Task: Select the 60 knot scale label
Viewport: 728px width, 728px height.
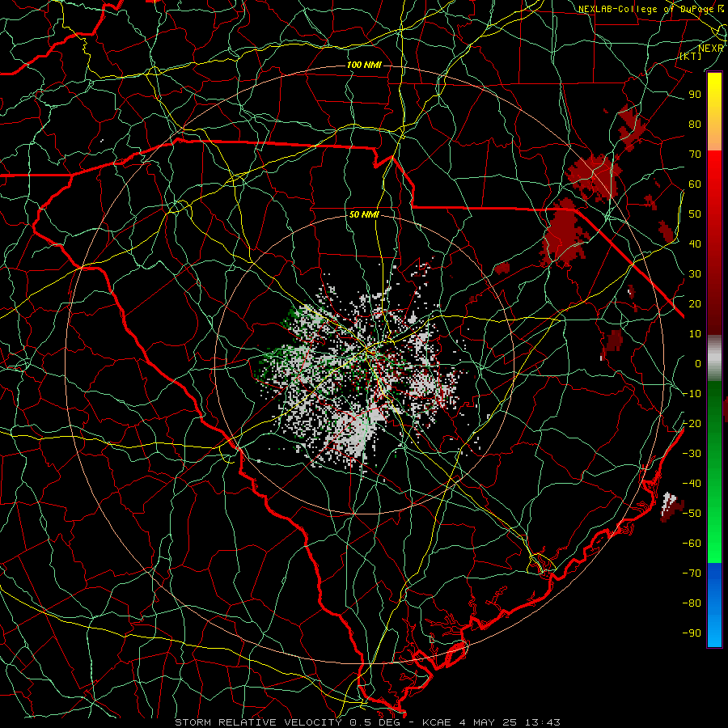Action: (x=695, y=184)
